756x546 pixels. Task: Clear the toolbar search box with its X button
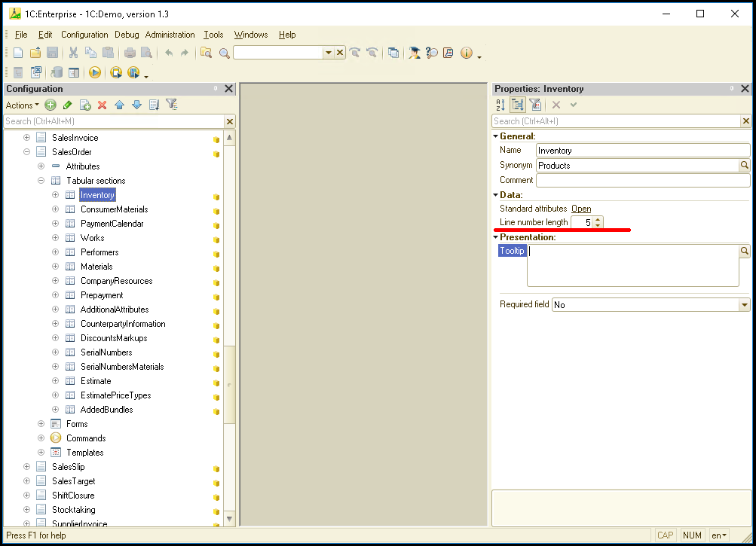pos(340,53)
